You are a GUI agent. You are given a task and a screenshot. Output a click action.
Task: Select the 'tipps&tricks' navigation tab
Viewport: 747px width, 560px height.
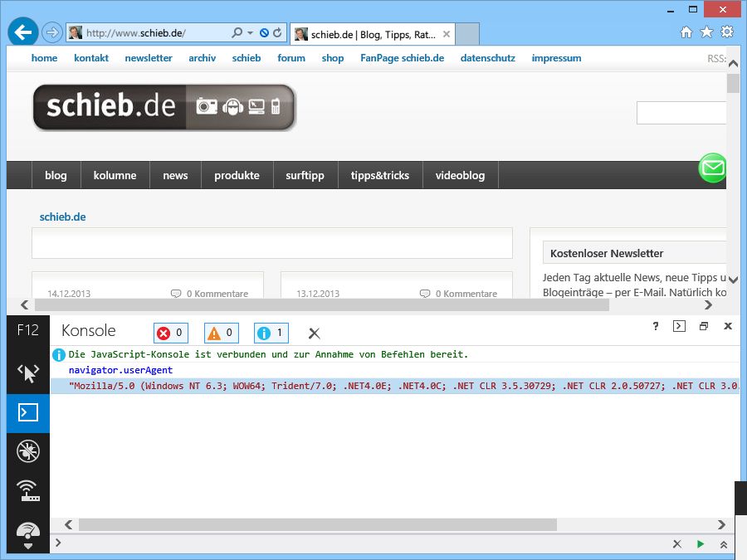pos(379,175)
